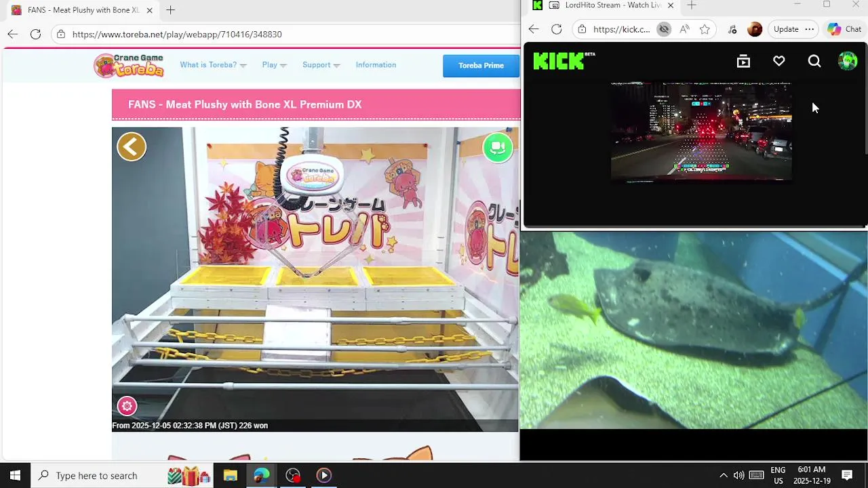Open Microsoft Edge from taskbar
Image resolution: width=868 pixels, height=488 pixels.
[x=261, y=475]
